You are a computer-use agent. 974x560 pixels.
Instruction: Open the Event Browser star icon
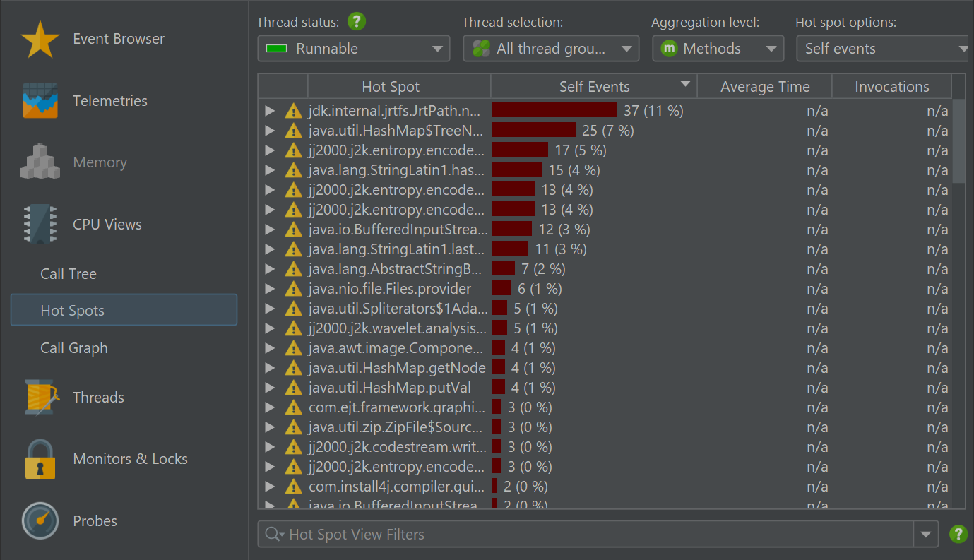[40, 40]
